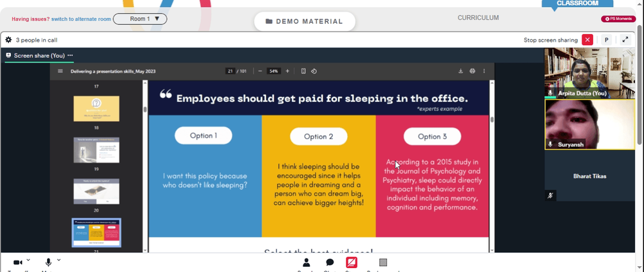
Task: Click Option 1 pill on slide
Action: (x=204, y=135)
